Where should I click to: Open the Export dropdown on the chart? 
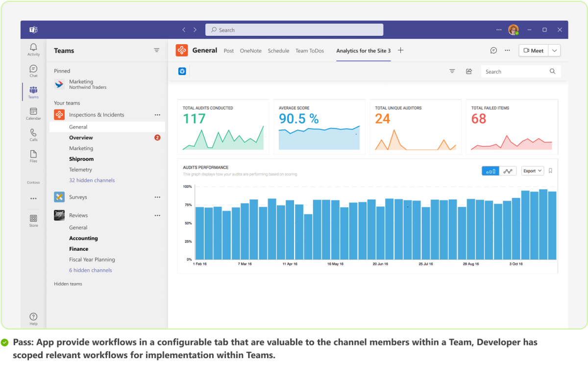(x=532, y=170)
